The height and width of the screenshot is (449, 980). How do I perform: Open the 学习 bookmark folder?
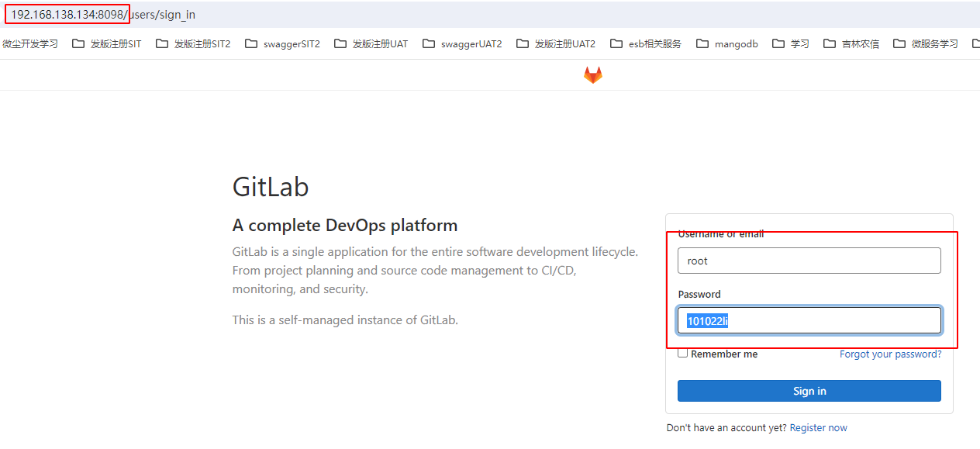(x=791, y=44)
